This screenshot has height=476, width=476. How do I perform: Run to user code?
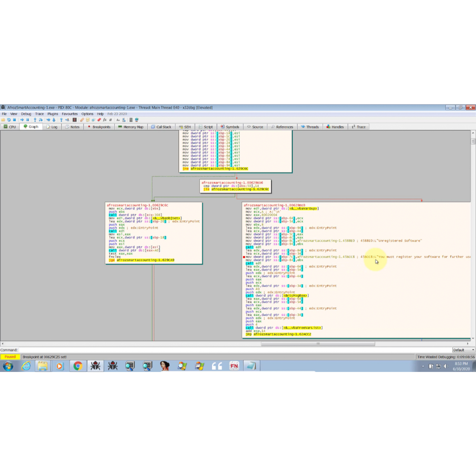67,120
